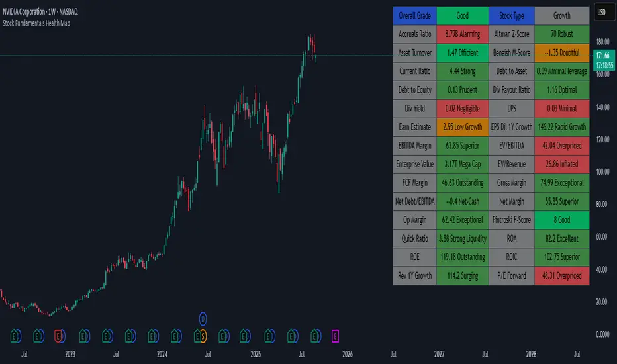Click the -1.35 Doubtful Beneish value
The width and height of the screenshot is (617, 364).
pyautogui.click(x=562, y=53)
